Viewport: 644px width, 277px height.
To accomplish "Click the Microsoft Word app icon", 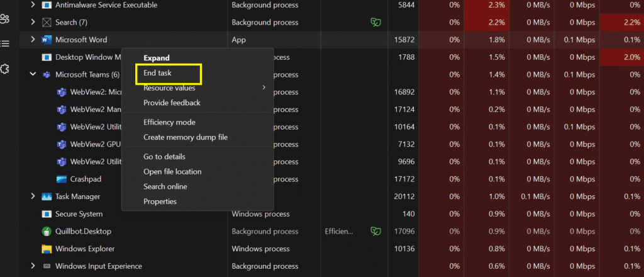I will (x=47, y=40).
